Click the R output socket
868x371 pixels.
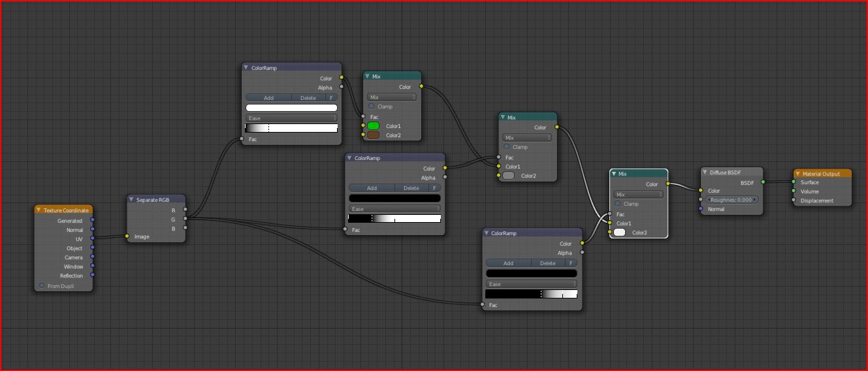pos(185,210)
